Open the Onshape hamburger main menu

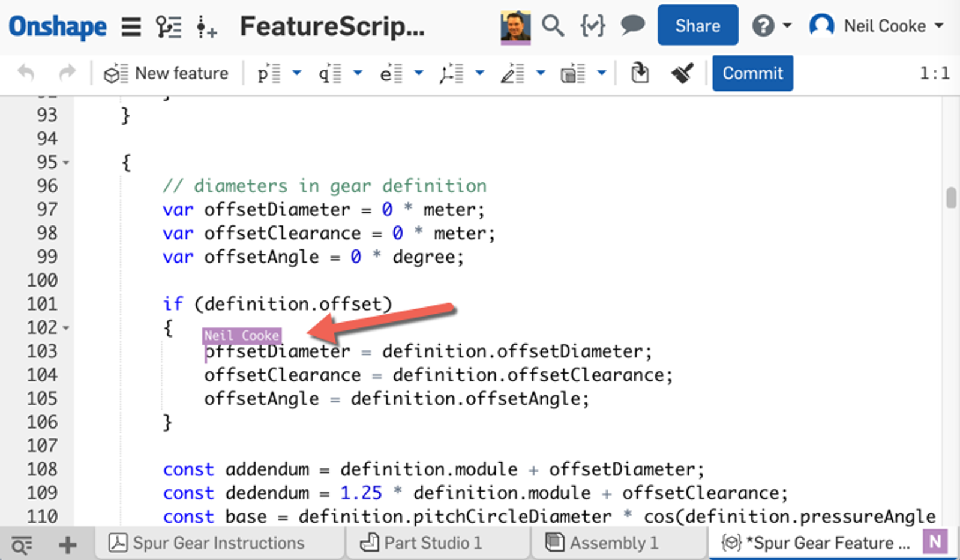tap(131, 26)
